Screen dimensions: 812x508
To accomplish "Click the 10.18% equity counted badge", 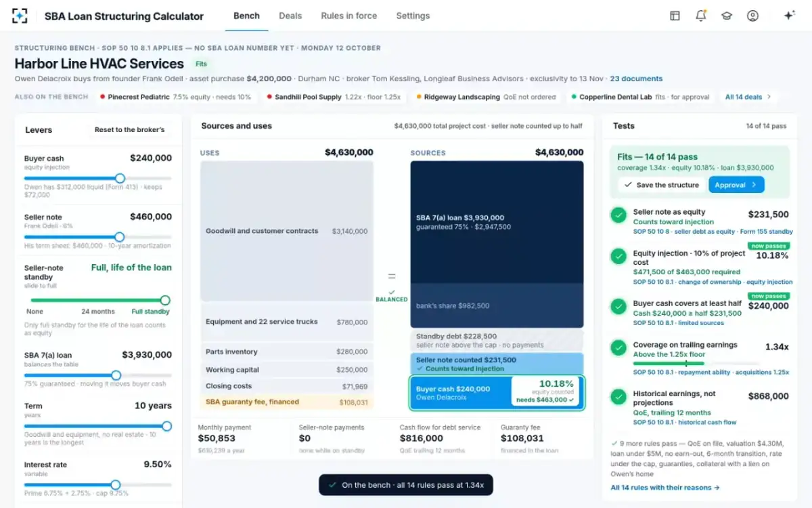I will tap(545, 391).
